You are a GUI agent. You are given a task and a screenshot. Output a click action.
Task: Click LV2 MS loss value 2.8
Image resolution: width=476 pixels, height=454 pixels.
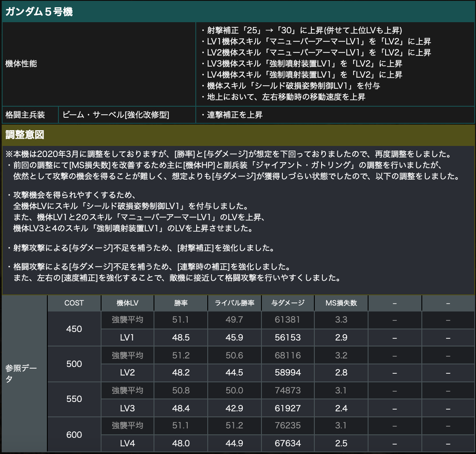click(x=341, y=373)
